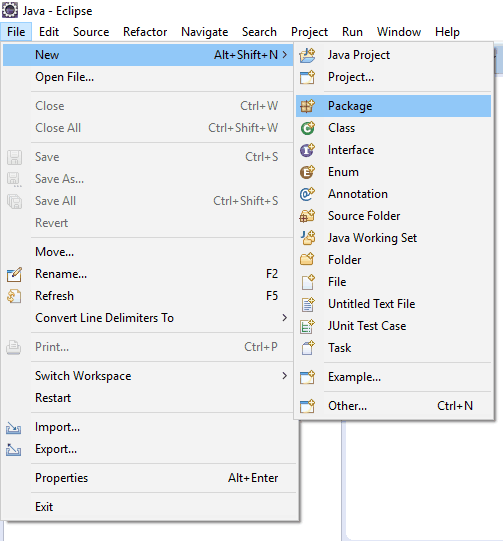Click the Rename pencil icon
503x541 pixels.
coord(14,274)
